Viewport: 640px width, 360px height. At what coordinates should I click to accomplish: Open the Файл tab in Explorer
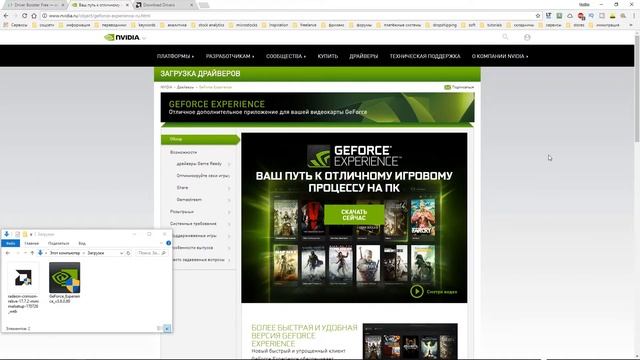(x=11, y=243)
